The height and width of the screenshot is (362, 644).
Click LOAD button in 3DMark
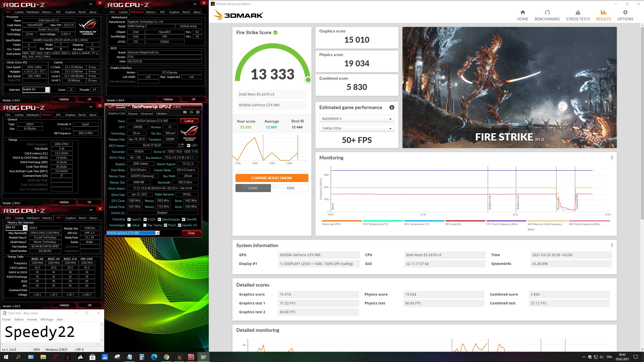(x=253, y=188)
